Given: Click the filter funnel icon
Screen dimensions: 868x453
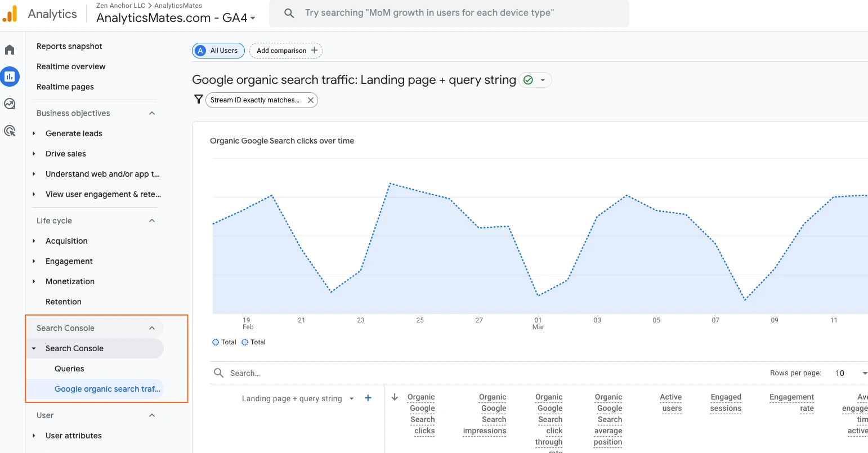Looking at the screenshot, I should (x=198, y=99).
